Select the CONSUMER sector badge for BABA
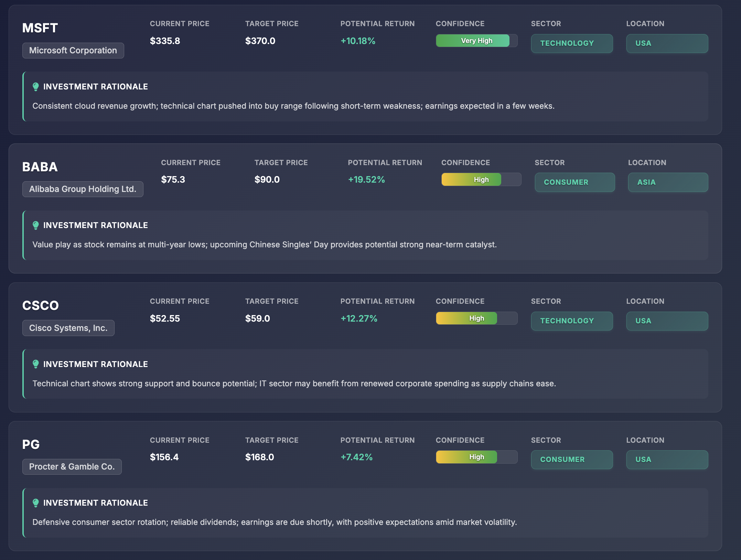Viewport: 741px width, 560px height. point(575,182)
